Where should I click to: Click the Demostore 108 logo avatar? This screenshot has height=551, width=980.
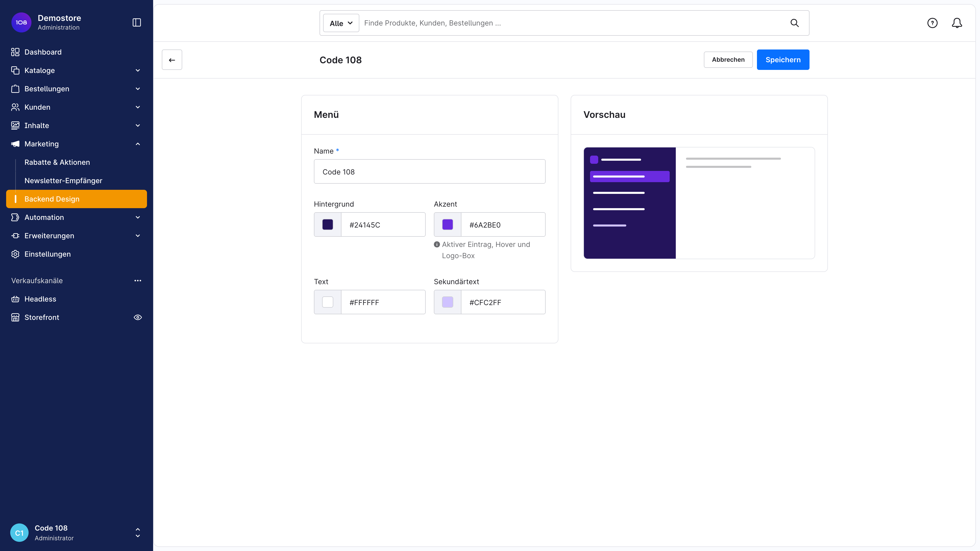point(21,22)
